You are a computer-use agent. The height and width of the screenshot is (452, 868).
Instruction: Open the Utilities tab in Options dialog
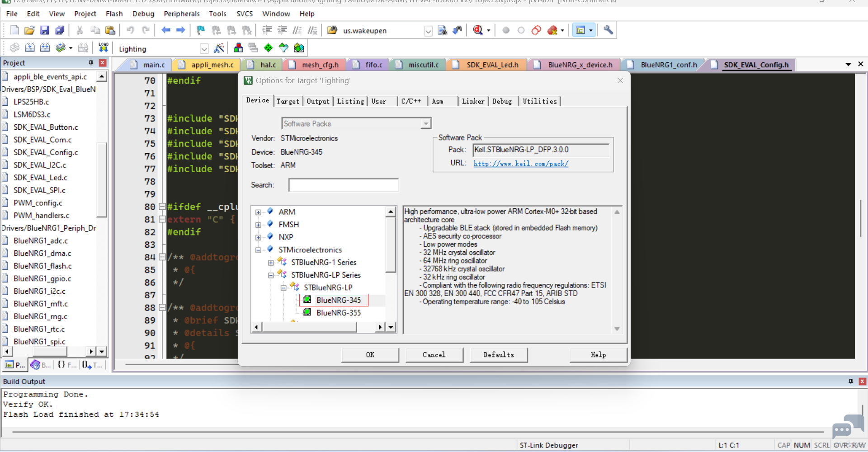click(x=540, y=101)
